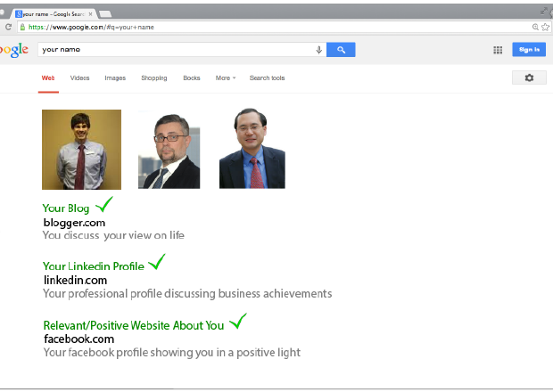Click the linkedin.com URL text
553x392 pixels.
pos(75,281)
